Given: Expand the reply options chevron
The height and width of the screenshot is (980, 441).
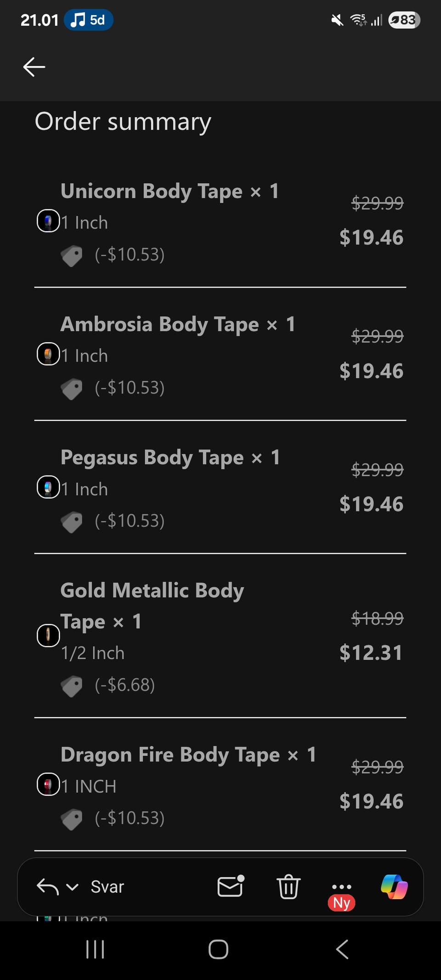Looking at the screenshot, I should coord(72,887).
